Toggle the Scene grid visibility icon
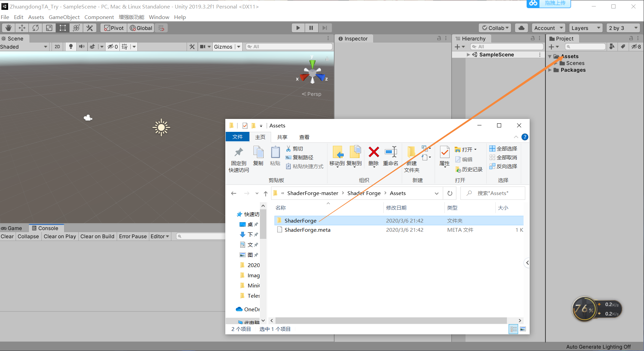Image resolution: width=644 pixels, height=351 pixels. pyautogui.click(x=125, y=47)
